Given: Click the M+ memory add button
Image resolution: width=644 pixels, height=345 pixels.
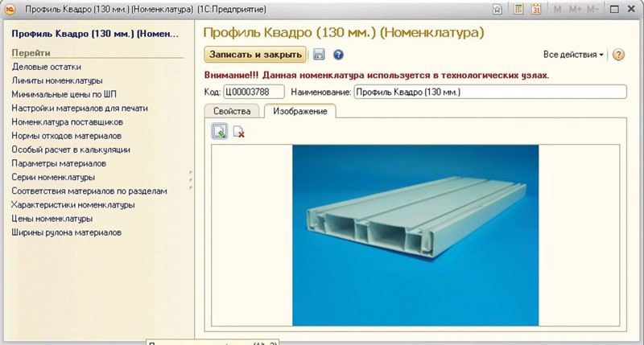Looking at the screenshot, I should (x=575, y=9).
